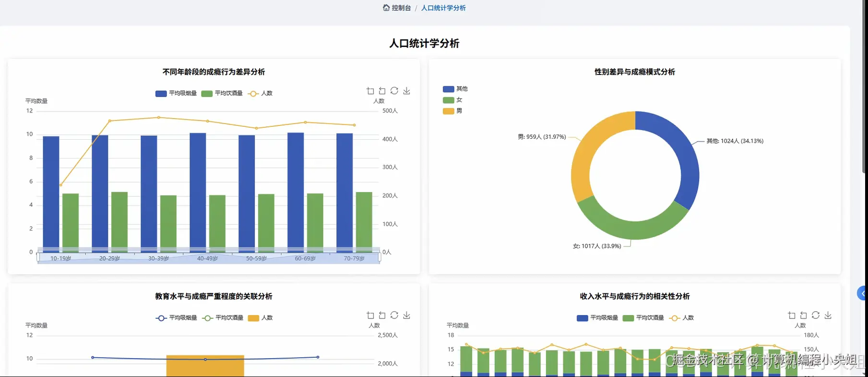The image size is (868, 377).
Task: Click zoom reset icon in income chart toolbox
Action: [804, 315]
